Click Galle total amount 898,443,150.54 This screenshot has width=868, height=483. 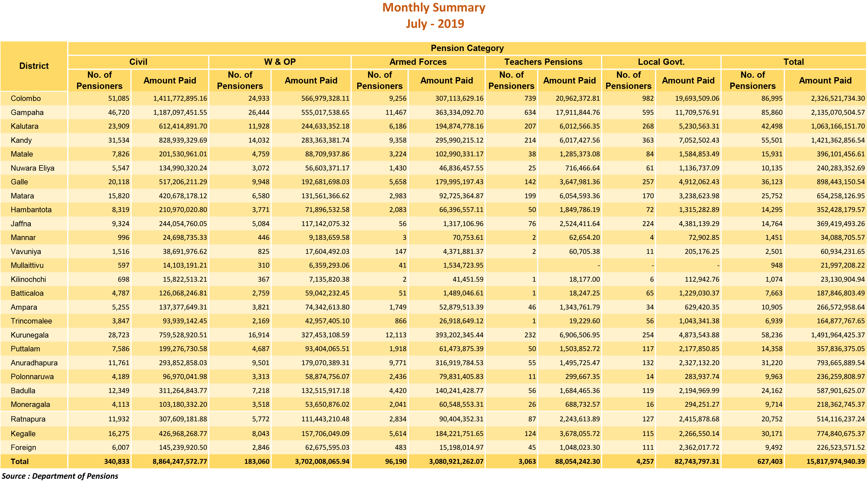(840, 182)
